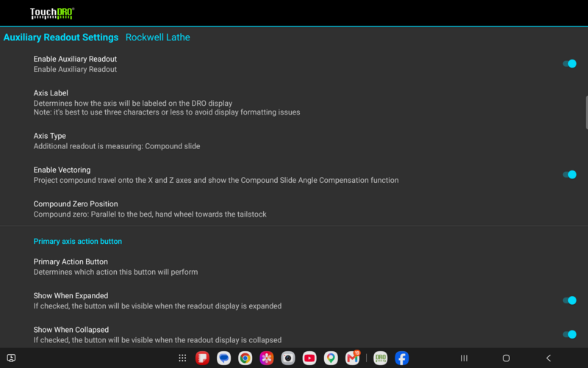Click 'Additional readout is measuring: Compound slide'

[117, 146]
